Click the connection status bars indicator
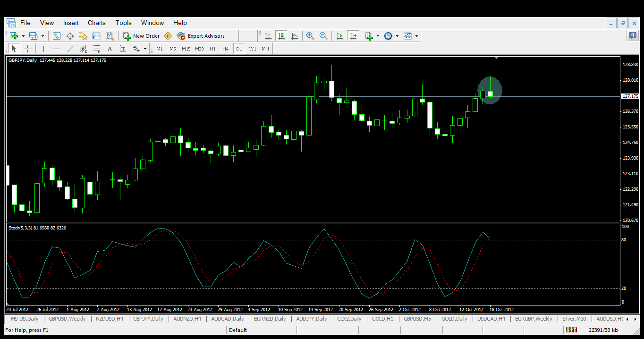 [571, 330]
